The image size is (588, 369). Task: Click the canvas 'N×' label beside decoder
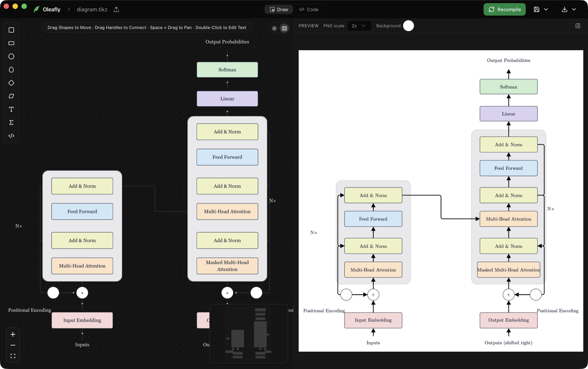273,201
